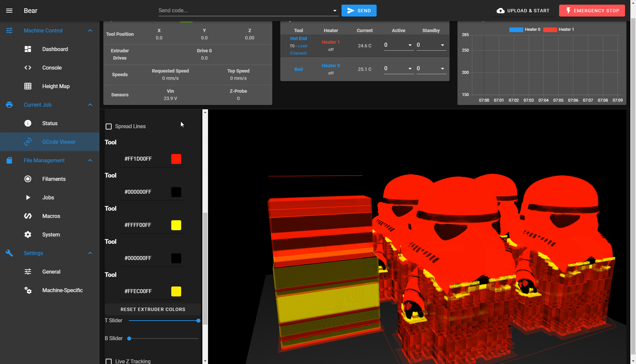Screen dimensions: 636x364
Task: Click the Machine-Specific gears icon
Action: point(28,290)
